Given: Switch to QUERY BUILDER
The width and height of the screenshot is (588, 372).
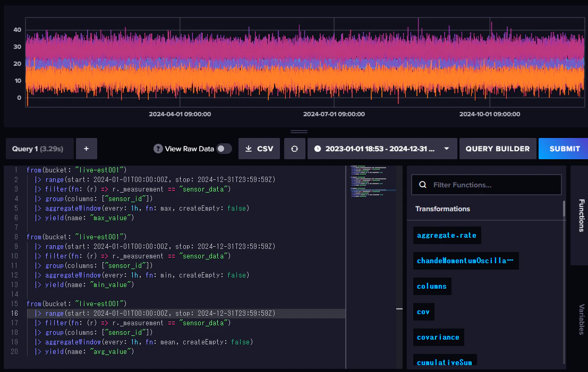Looking at the screenshot, I should pos(498,149).
